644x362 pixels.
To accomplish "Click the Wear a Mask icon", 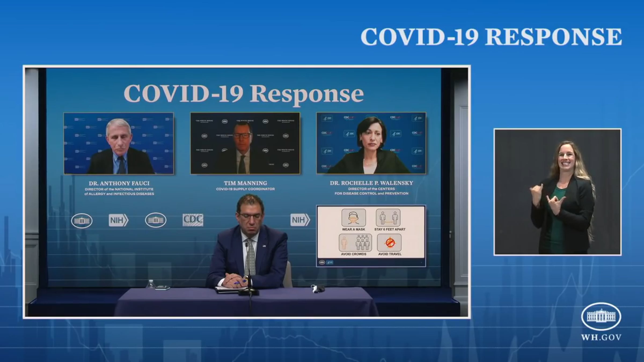I will coord(353,218).
